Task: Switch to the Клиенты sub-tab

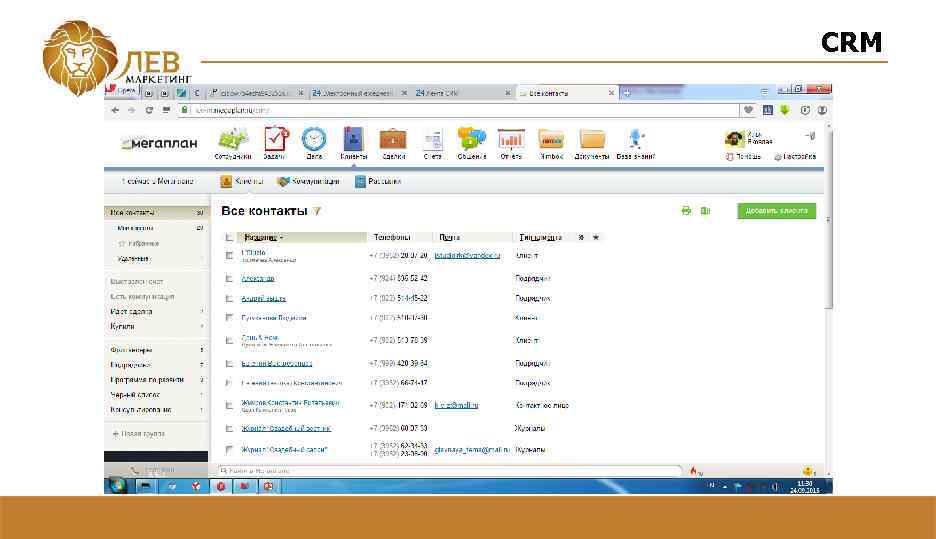Action: pyautogui.click(x=242, y=181)
